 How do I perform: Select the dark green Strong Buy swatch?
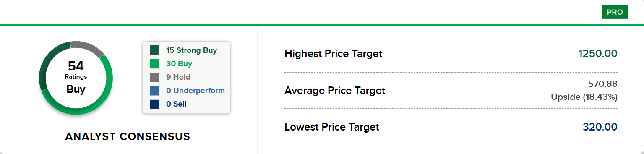(154, 50)
